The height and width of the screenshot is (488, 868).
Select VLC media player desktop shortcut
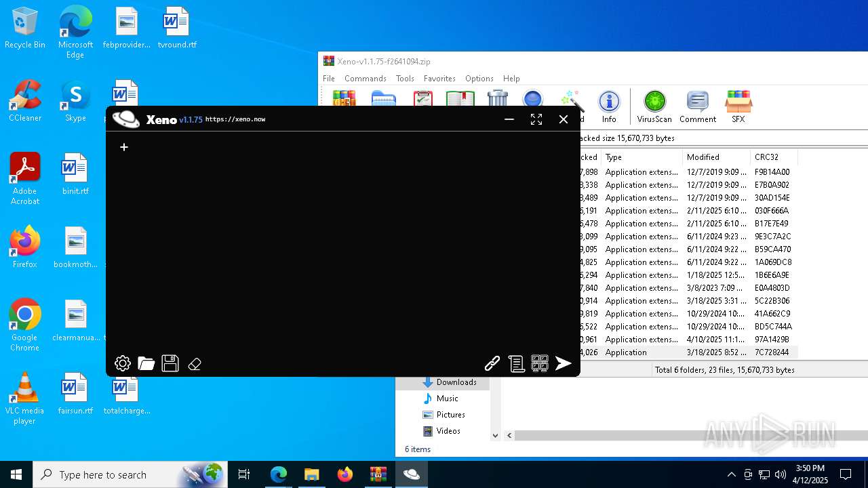pos(25,399)
